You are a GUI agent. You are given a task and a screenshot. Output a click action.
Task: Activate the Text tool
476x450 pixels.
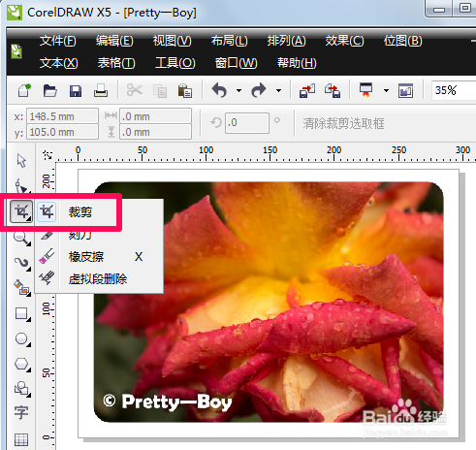(21, 412)
